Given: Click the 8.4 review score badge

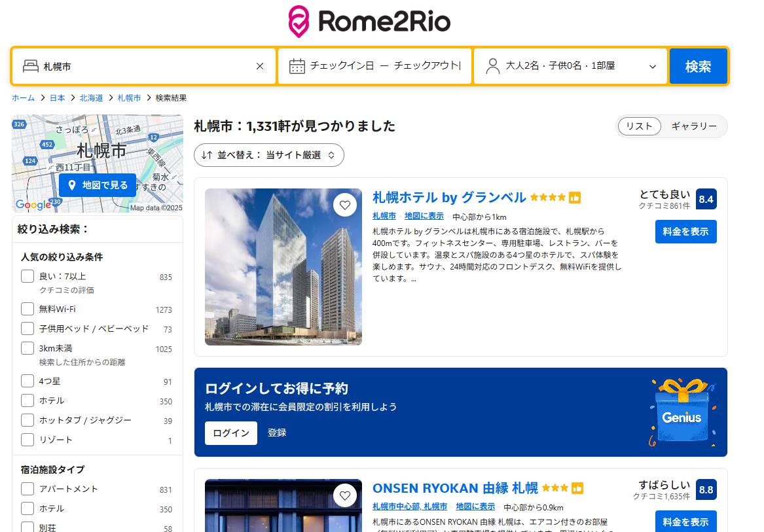Looking at the screenshot, I should [706, 199].
